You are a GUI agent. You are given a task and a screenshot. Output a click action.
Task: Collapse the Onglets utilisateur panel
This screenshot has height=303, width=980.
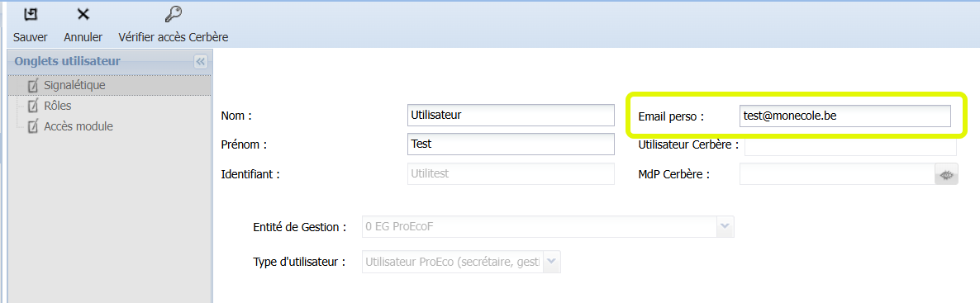[200, 61]
